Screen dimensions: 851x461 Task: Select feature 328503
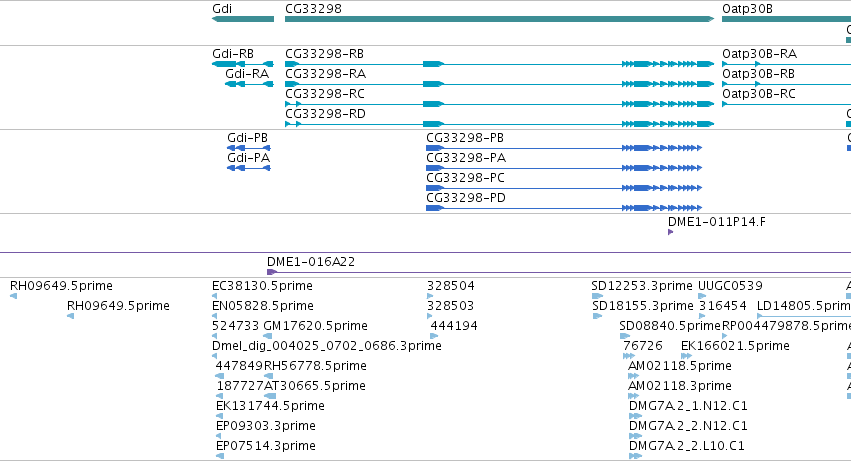[x=450, y=306]
